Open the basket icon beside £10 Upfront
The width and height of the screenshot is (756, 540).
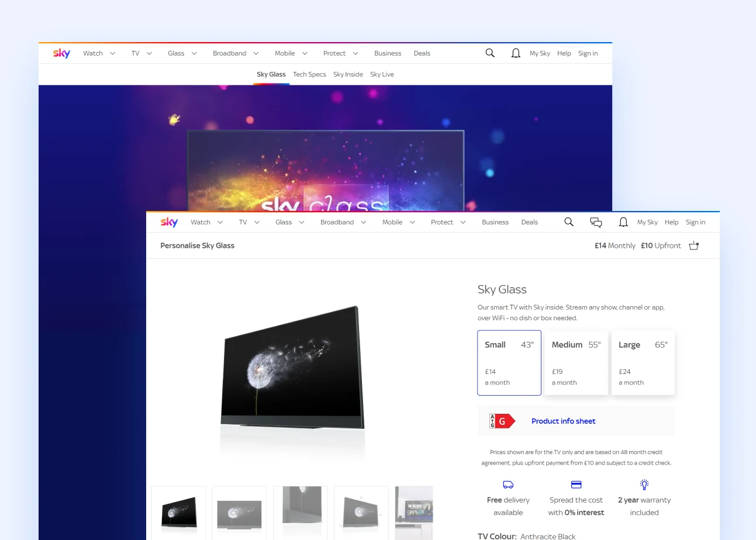[x=694, y=245]
